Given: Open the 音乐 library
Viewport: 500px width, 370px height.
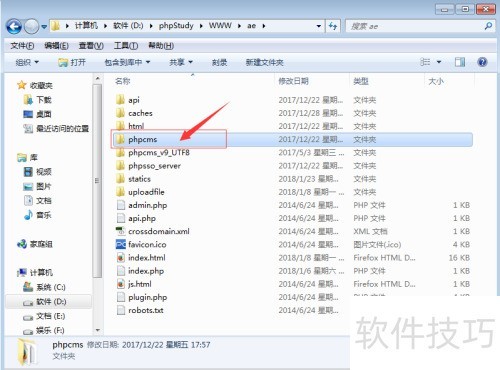Looking at the screenshot, I should (x=38, y=215).
